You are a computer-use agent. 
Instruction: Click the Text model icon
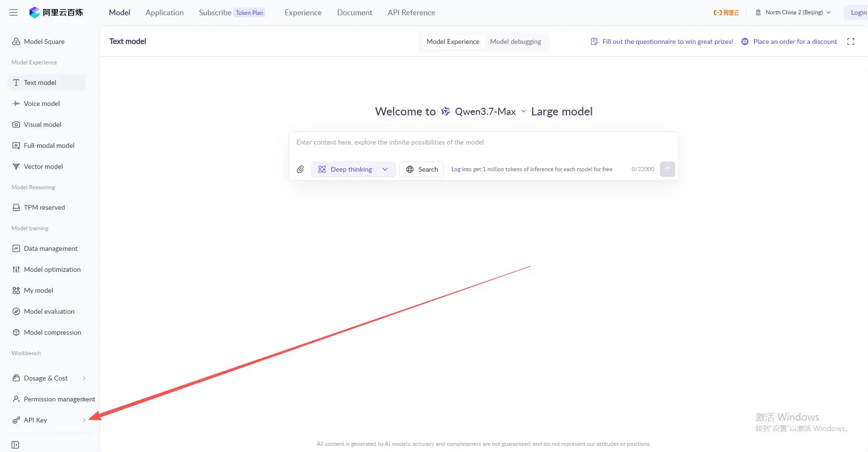tap(16, 82)
